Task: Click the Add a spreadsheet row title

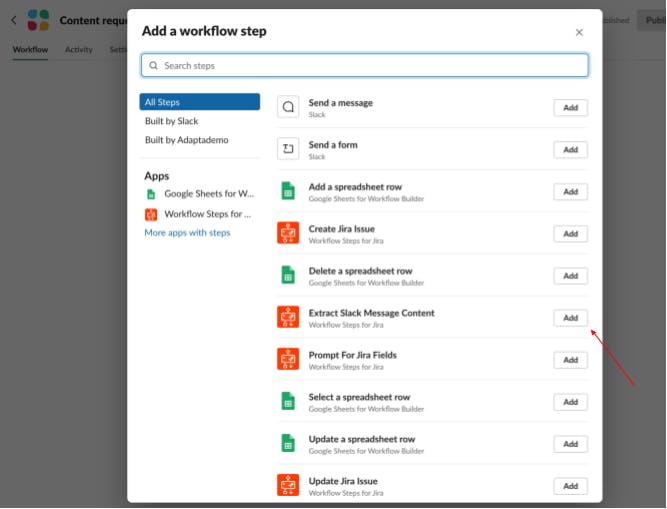Action: [355, 187]
